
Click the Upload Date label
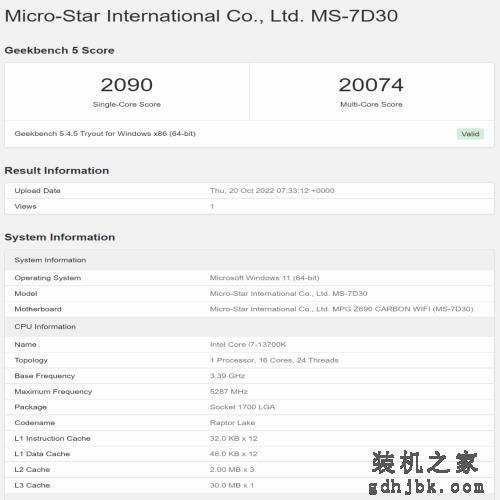(x=37, y=191)
